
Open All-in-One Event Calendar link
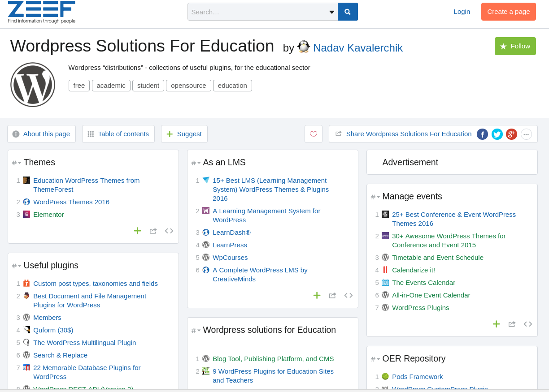pyautogui.click(x=431, y=295)
